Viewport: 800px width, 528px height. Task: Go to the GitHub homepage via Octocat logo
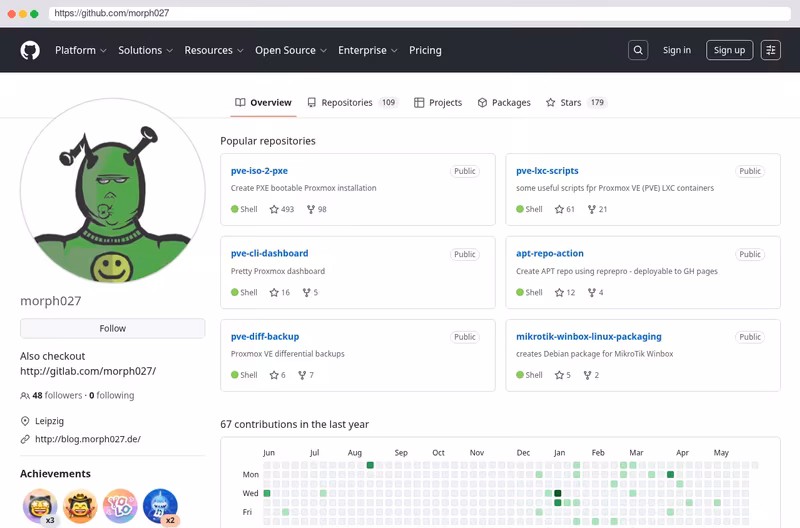[30, 50]
